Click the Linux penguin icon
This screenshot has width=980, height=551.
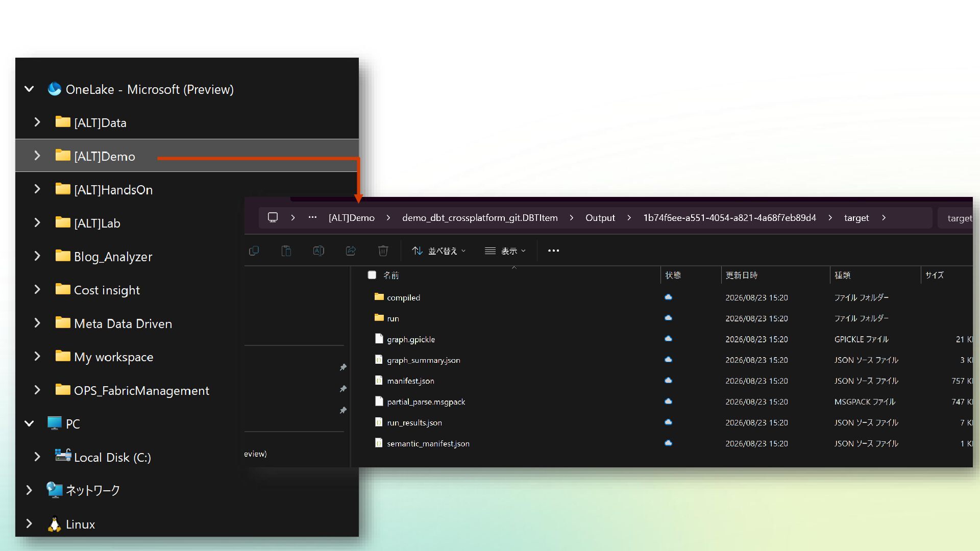55,524
